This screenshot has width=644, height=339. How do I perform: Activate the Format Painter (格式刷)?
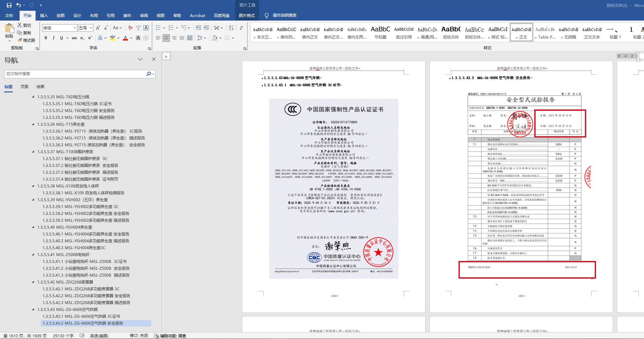pyautogui.click(x=26, y=40)
